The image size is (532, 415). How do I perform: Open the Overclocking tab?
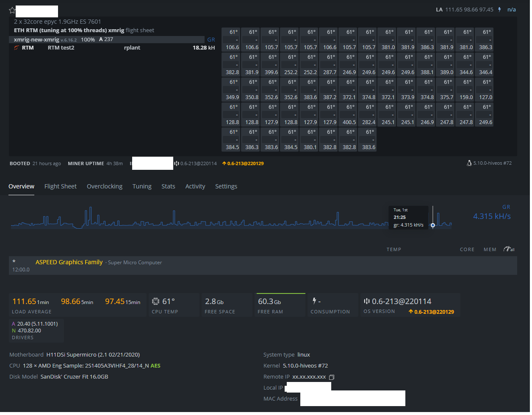pos(105,186)
